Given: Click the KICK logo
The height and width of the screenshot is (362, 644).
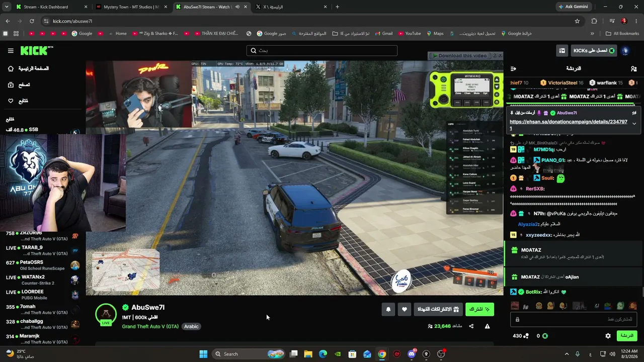Looking at the screenshot, I should coord(36,50).
